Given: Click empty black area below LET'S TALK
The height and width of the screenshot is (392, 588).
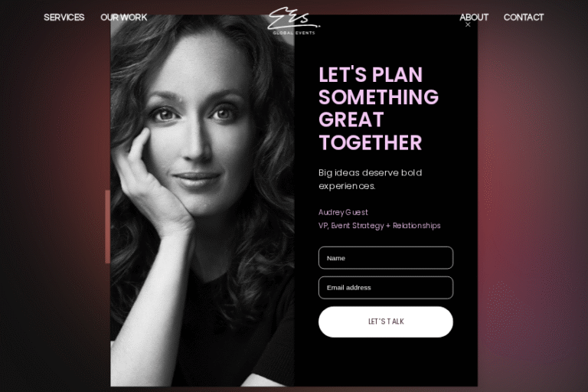Looking at the screenshot, I should point(386,362).
